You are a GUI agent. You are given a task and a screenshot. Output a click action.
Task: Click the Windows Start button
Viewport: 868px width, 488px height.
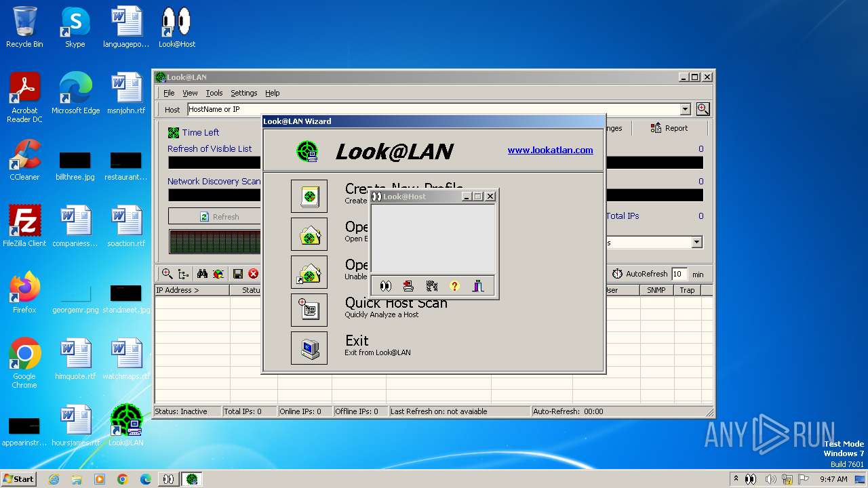19,479
